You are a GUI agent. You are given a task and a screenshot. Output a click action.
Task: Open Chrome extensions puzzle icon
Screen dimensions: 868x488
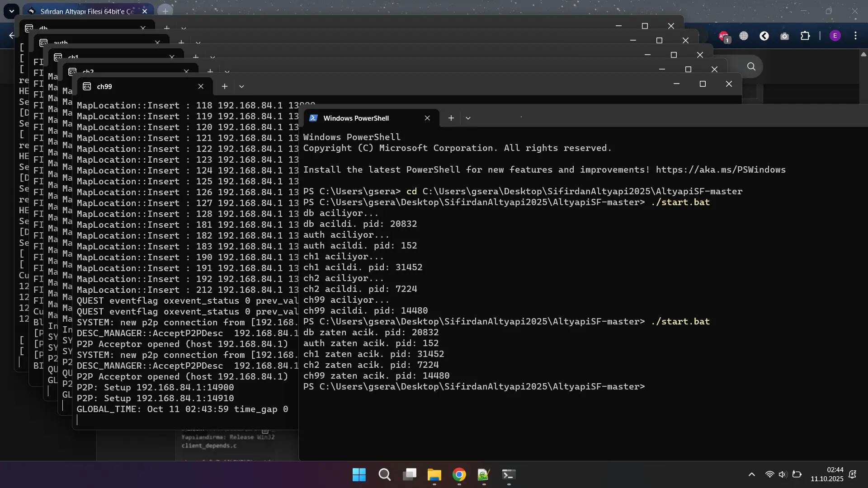point(805,36)
